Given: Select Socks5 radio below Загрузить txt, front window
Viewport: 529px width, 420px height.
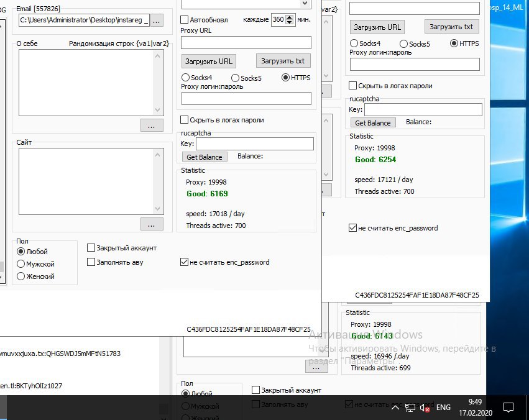Looking at the screenshot, I should pyautogui.click(x=236, y=78).
